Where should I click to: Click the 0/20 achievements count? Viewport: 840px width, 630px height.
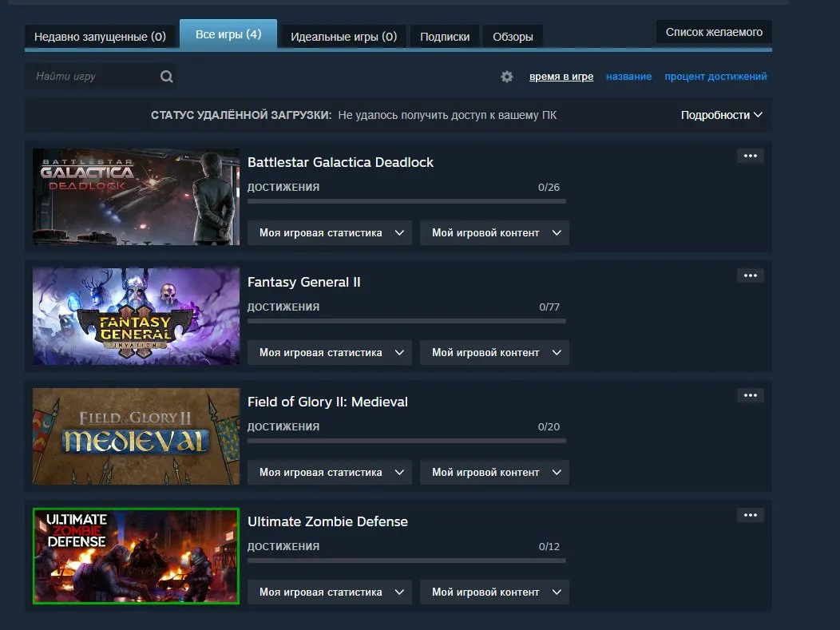549,427
